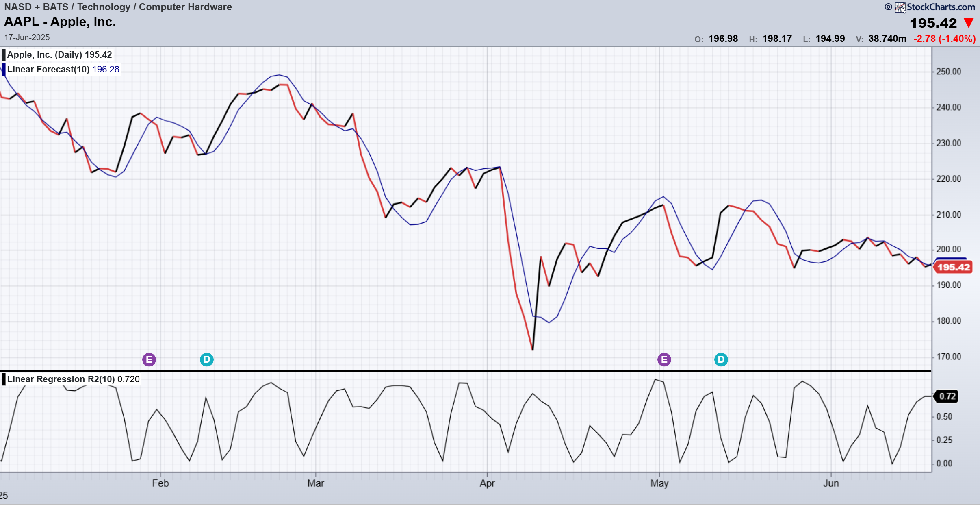The height and width of the screenshot is (505, 980).
Task: Click the AAPL - Apple, Inc. title
Action: [x=60, y=22]
